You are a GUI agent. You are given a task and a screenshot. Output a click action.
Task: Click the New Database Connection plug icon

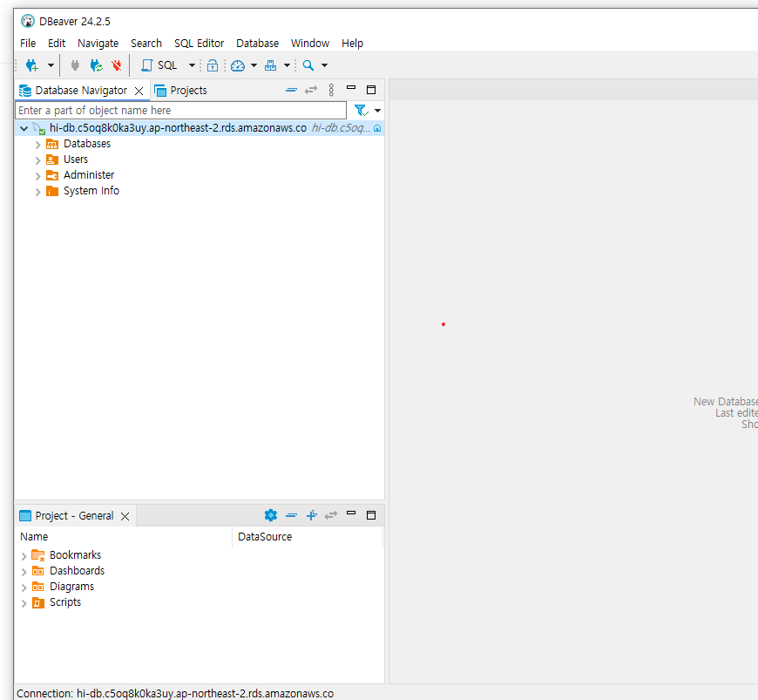click(32, 65)
